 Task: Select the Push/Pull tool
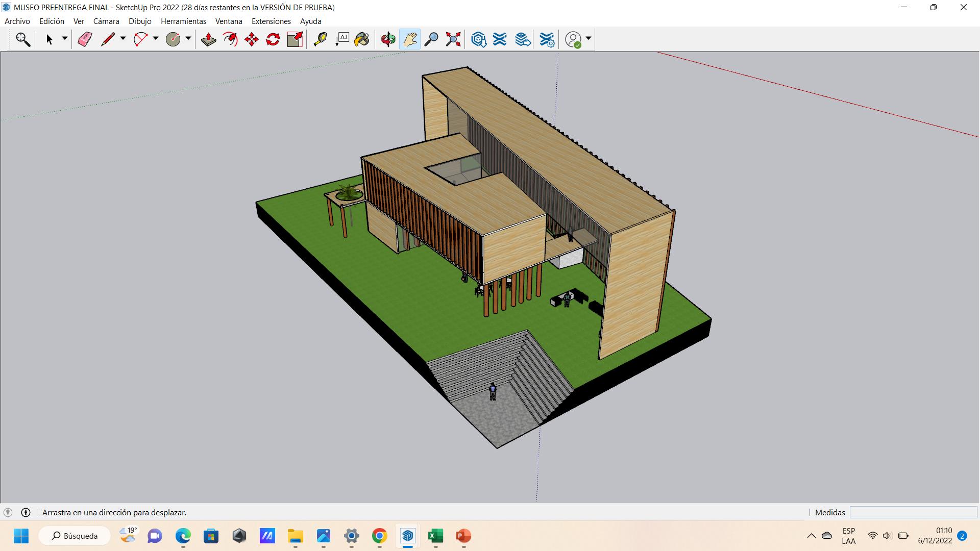click(x=208, y=39)
